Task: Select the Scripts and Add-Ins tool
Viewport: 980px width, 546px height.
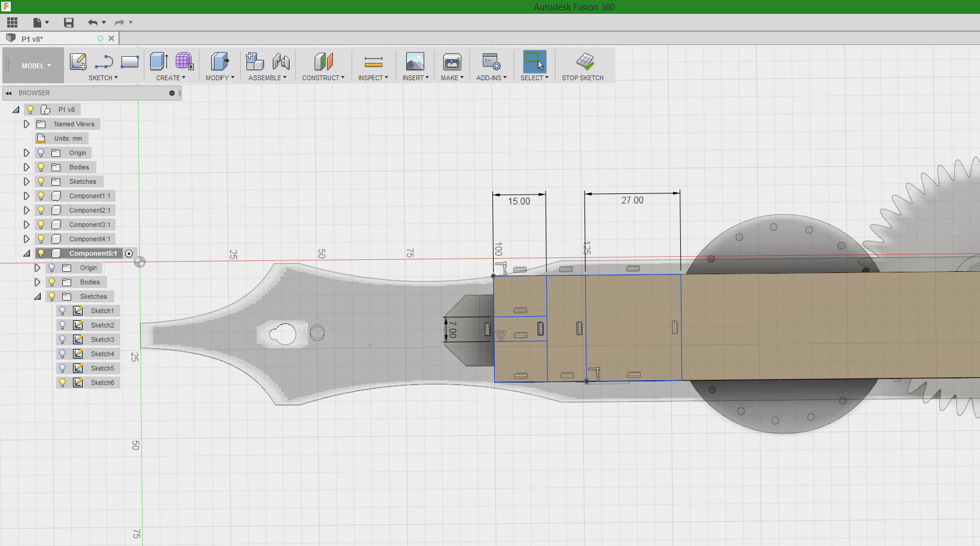Action: click(491, 61)
